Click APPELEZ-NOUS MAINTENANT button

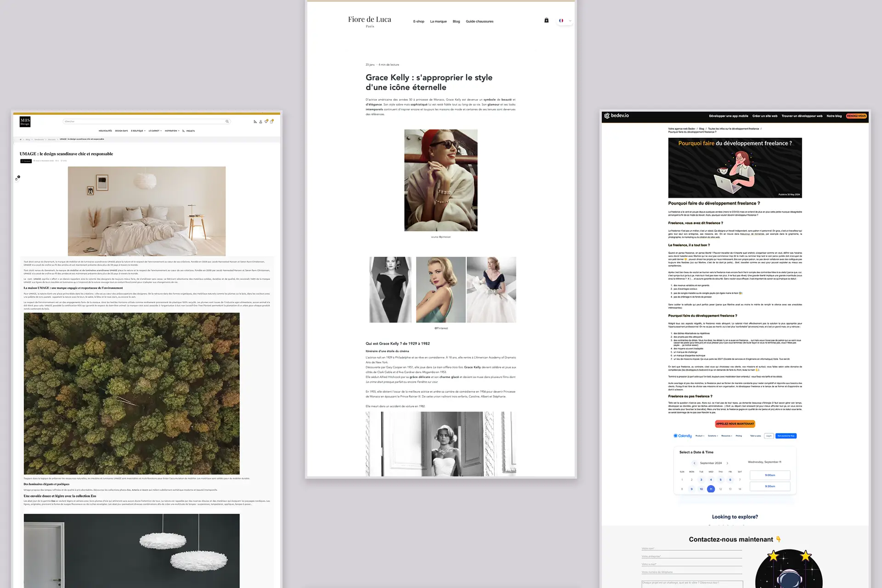coord(735,424)
